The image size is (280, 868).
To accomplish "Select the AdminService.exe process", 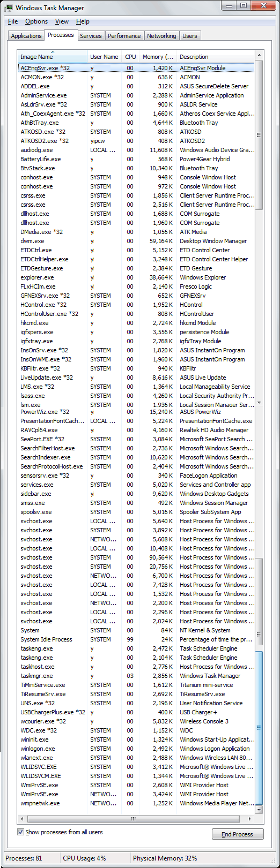I will coord(136,95).
